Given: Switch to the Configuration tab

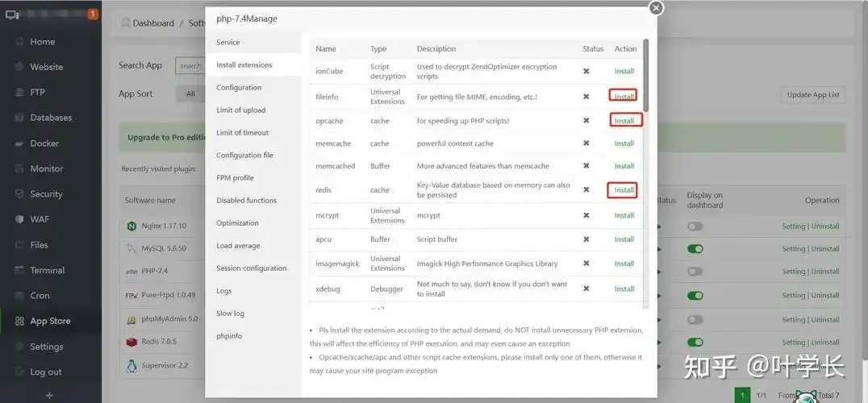Looking at the screenshot, I should click(x=239, y=87).
